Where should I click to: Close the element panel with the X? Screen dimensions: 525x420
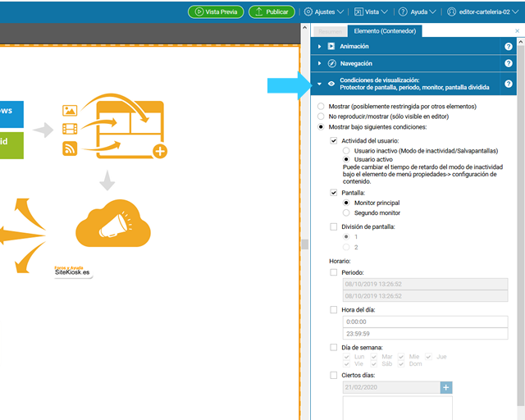pos(517,31)
